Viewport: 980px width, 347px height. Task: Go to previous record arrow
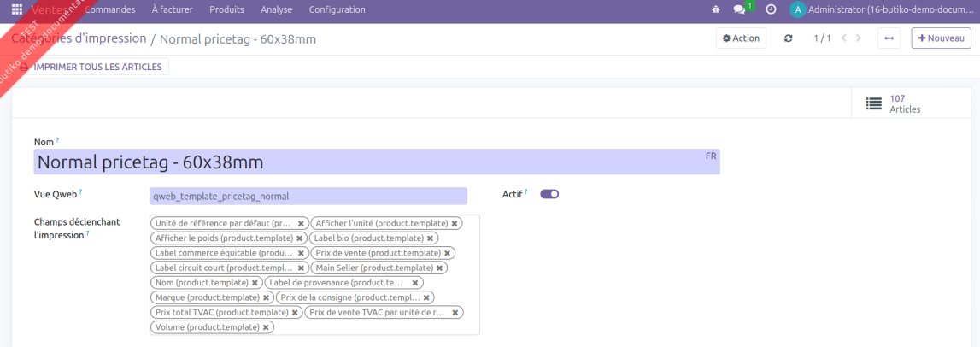[844, 38]
